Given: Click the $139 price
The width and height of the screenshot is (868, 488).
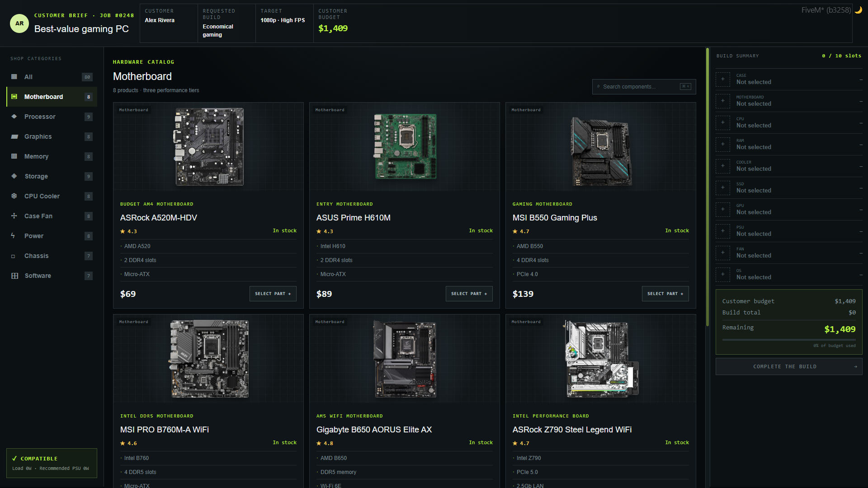Looking at the screenshot, I should pos(523,294).
